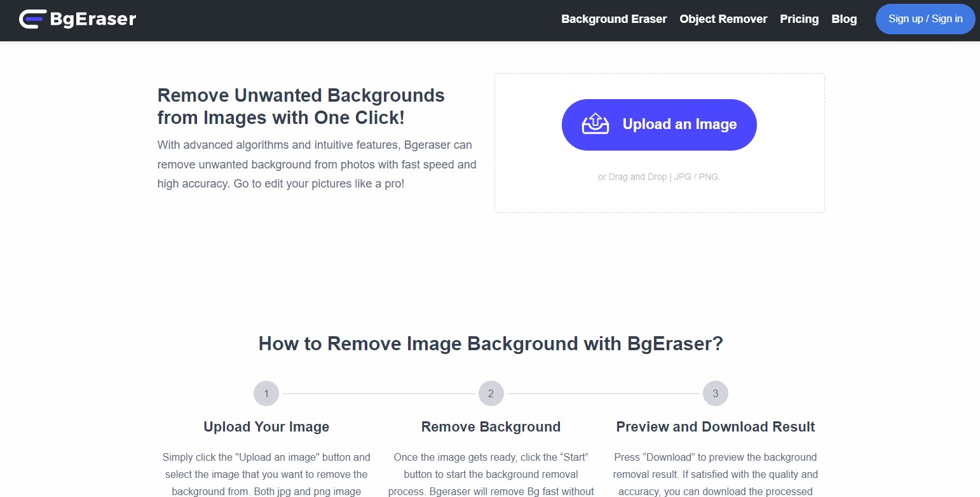Click the 'Preview and Download Result' heading
The image size is (980, 497).
(715, 426)
